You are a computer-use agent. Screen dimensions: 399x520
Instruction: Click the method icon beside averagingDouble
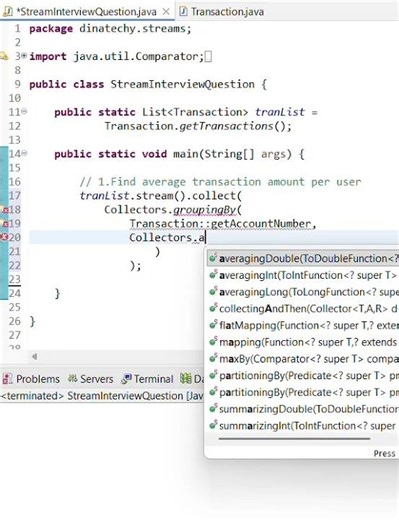pos(213,258)
